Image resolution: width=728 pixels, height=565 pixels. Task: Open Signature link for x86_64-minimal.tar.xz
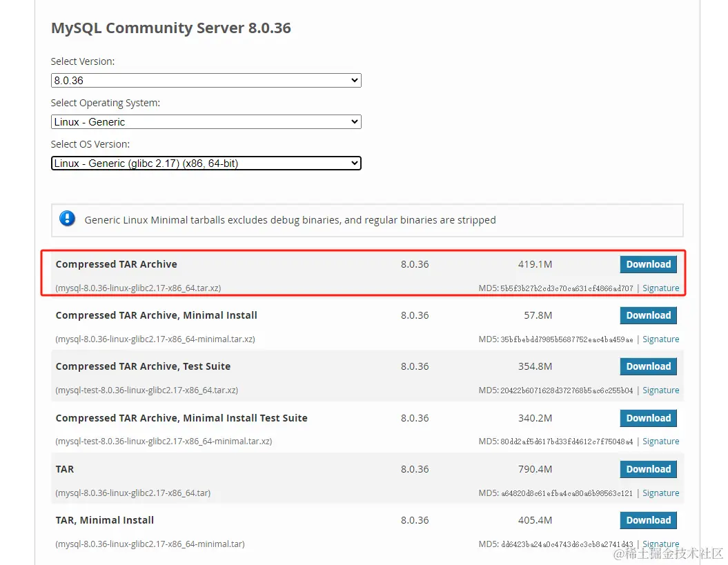point(660,339)
